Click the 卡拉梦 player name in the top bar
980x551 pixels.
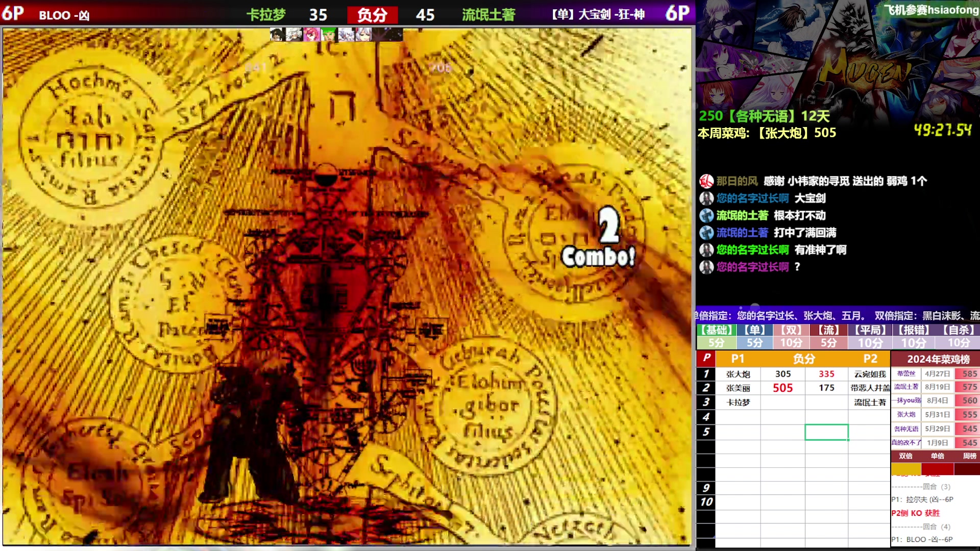click(266, 15)
